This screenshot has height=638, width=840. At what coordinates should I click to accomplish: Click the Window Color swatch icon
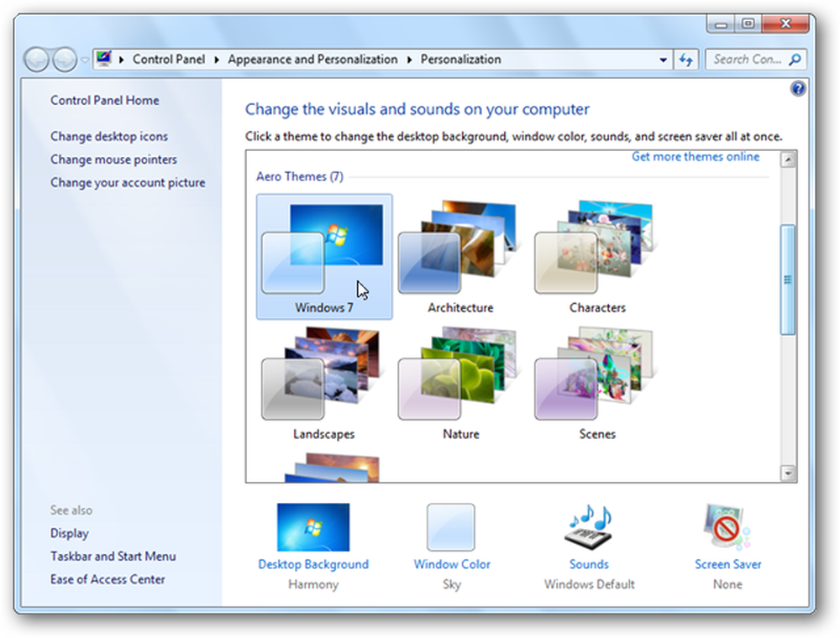pos(451,527)
